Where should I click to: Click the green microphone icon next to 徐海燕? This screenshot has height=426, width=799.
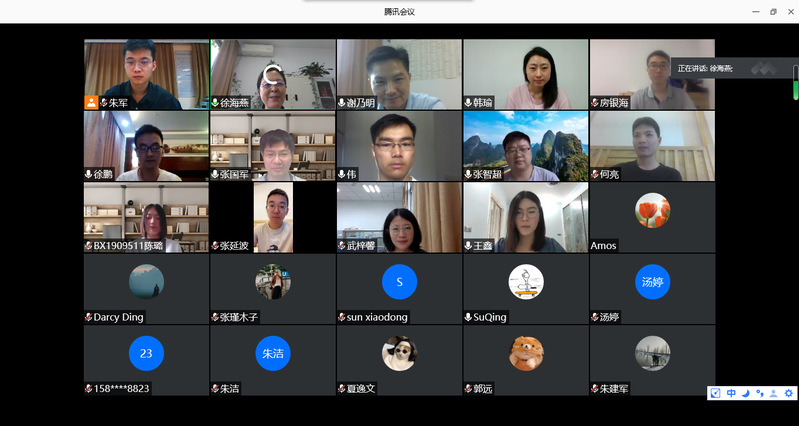tap(215, 103)
